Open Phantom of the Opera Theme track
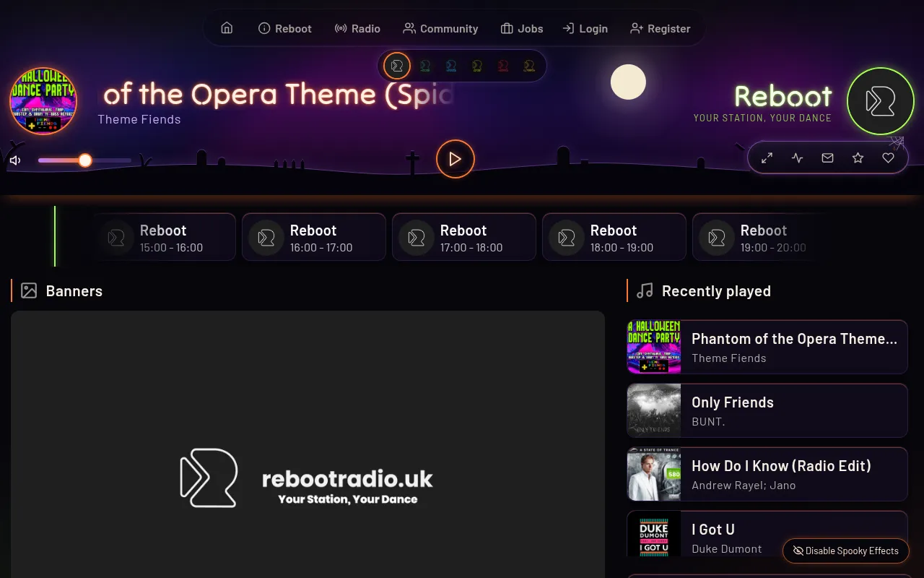924x578 pixels. [767, 347]
